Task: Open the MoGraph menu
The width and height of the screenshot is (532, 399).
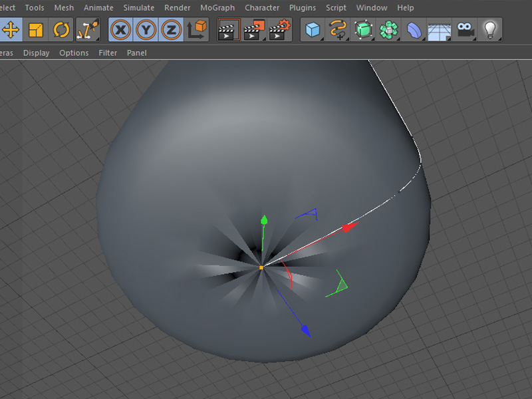Action: [x=217, y=7]
